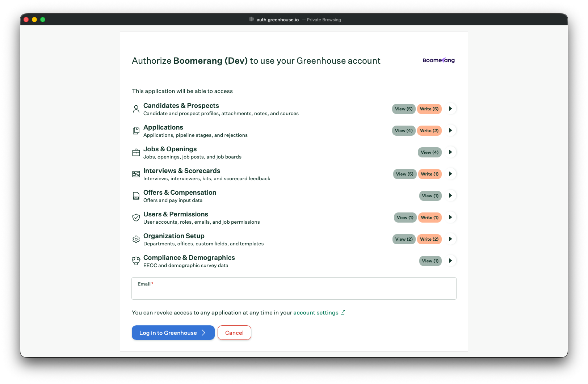This screenshot has width=588, height=384.
Task: Click View (1) badge for Users & Permissions
Action: [x=405, y=218]
